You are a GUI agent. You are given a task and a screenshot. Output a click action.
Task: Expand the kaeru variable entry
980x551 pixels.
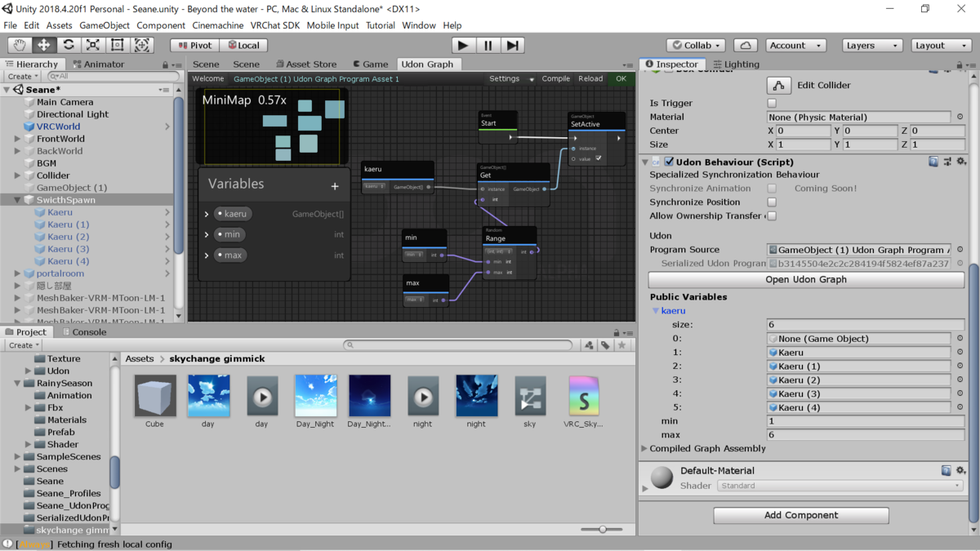[207, 214]
